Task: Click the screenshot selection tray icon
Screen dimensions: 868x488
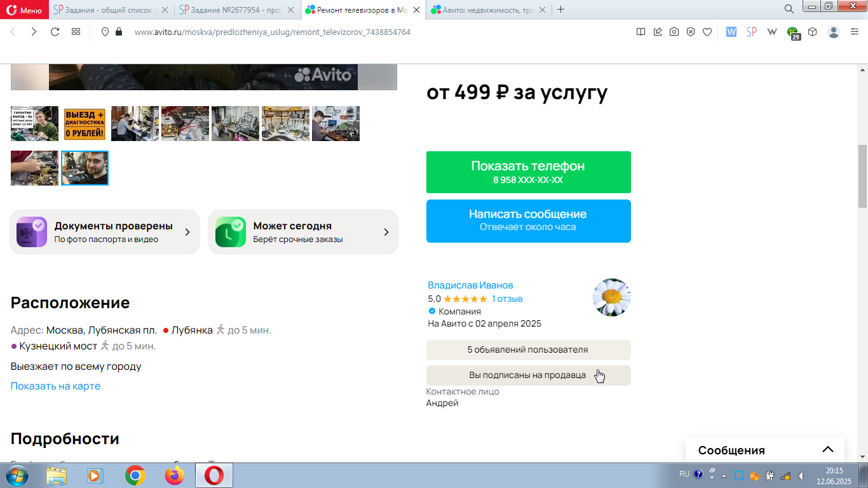Action: 739,475
